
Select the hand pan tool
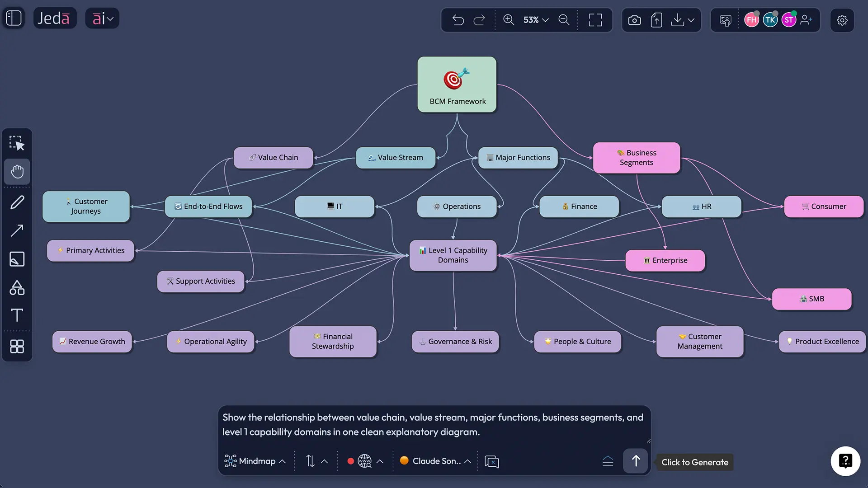coord(17,172)
